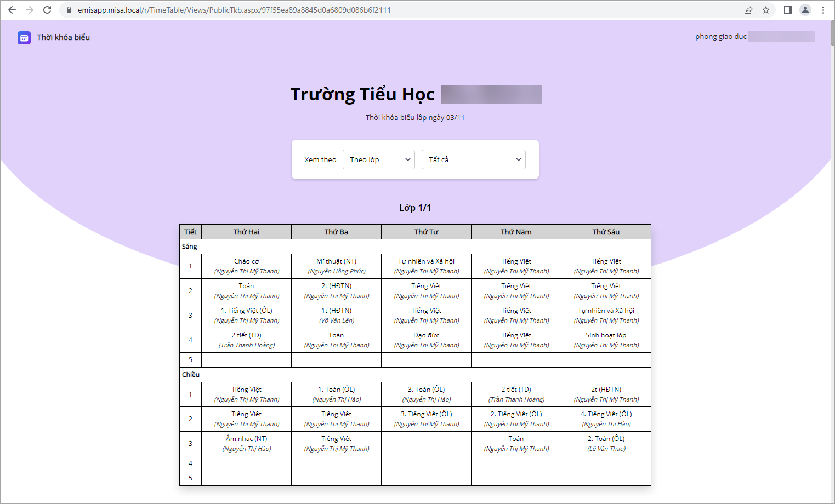Click the "1. Toán (ÔL)" lesson cell
The height and width of the screenshot is (504, 835).
[x=336, y=394]
